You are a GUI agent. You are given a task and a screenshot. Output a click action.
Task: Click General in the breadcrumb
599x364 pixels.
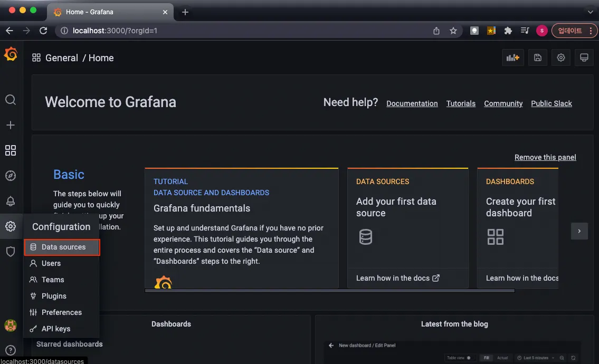point(62,58)
